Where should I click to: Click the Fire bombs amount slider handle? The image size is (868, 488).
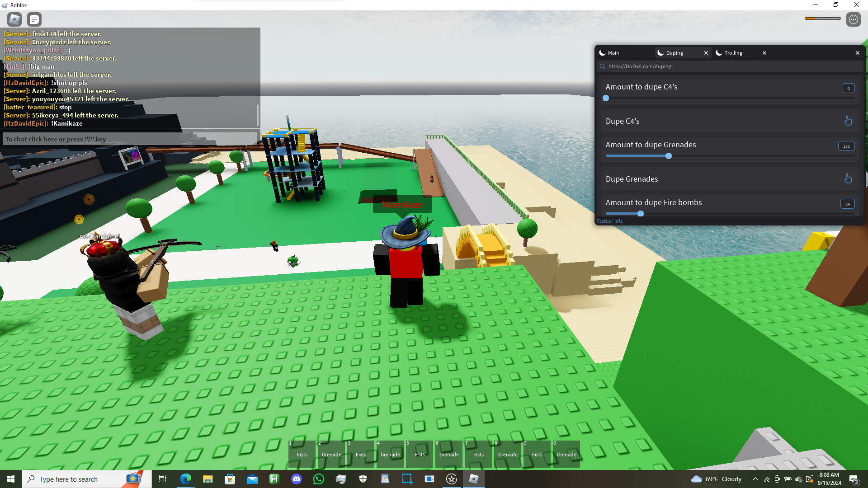[641, 214]
